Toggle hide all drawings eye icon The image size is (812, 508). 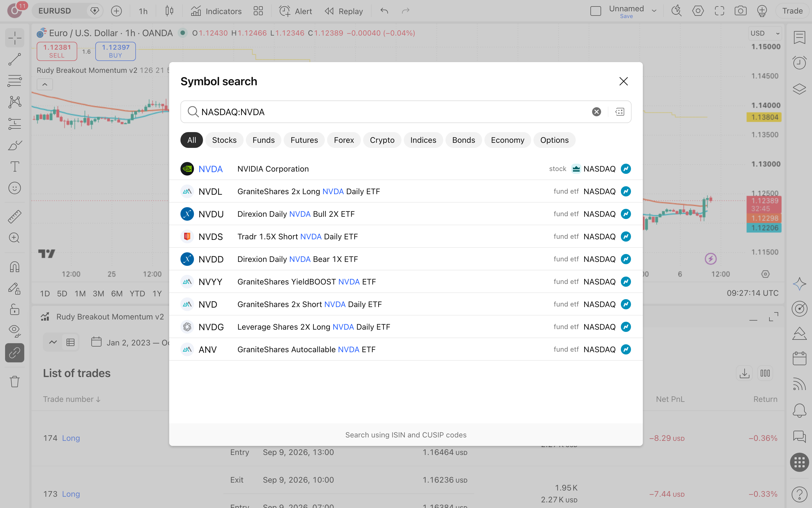pos(14,331)
